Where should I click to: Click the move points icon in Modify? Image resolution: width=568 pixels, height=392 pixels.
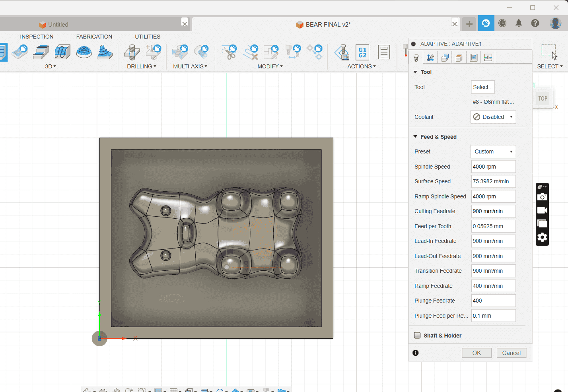(315, 52)
